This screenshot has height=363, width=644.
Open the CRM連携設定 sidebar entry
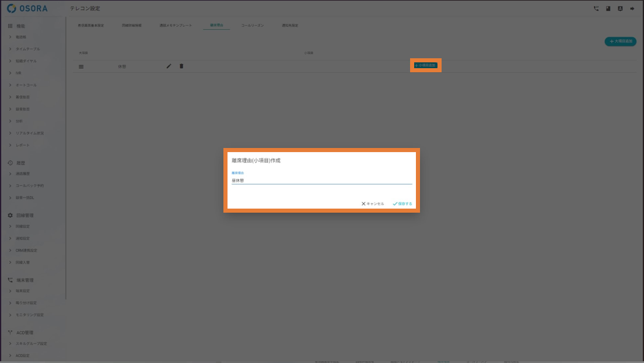pos(26,251)
